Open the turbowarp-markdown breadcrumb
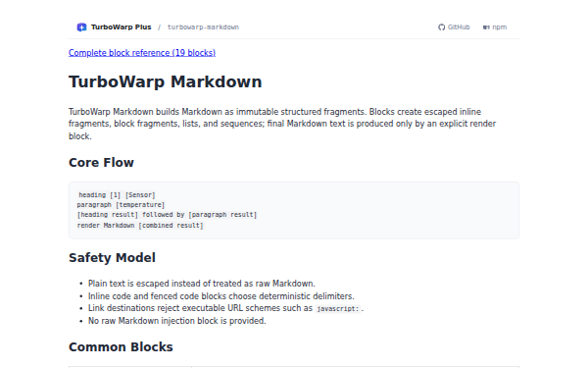 pos(203,27)
